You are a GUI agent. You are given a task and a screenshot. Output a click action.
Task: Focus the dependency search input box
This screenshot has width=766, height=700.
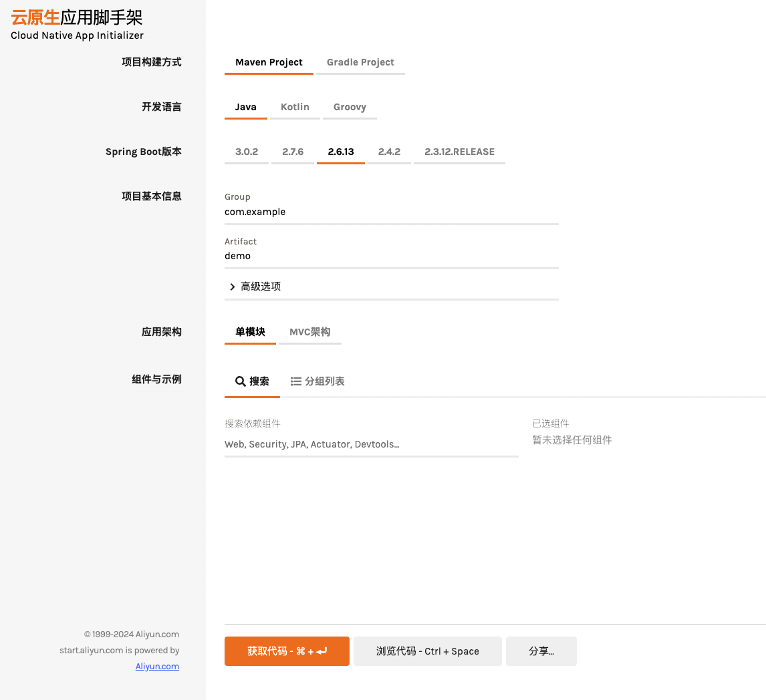pos(371,445)
